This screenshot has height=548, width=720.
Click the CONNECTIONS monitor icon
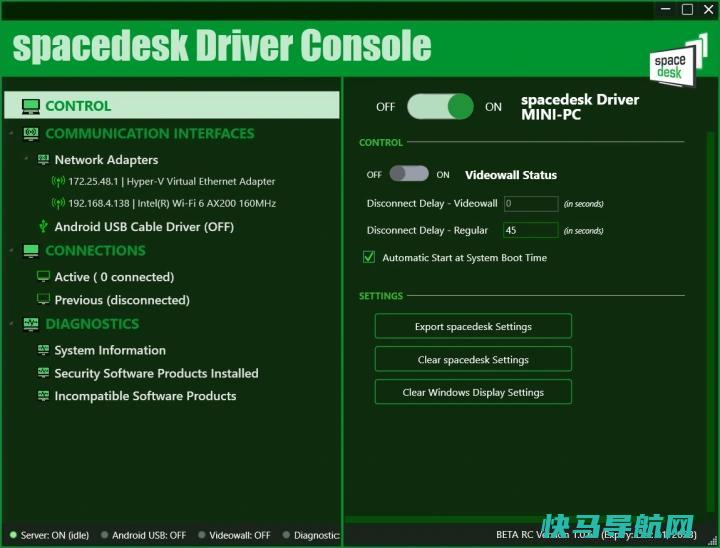(x=31, y=251)
